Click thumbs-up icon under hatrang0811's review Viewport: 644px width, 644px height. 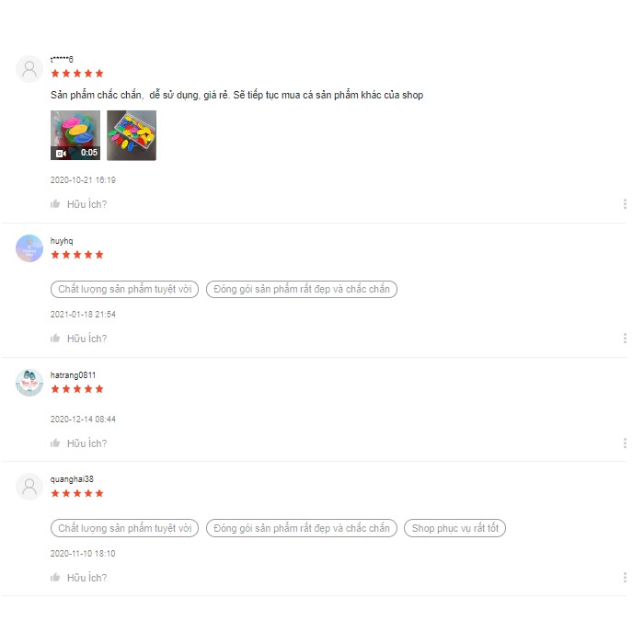55,443
